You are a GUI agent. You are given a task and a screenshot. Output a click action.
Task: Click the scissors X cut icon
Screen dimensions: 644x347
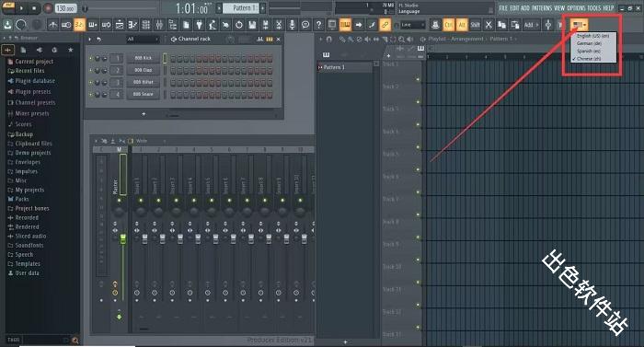(x=489, y=25)
